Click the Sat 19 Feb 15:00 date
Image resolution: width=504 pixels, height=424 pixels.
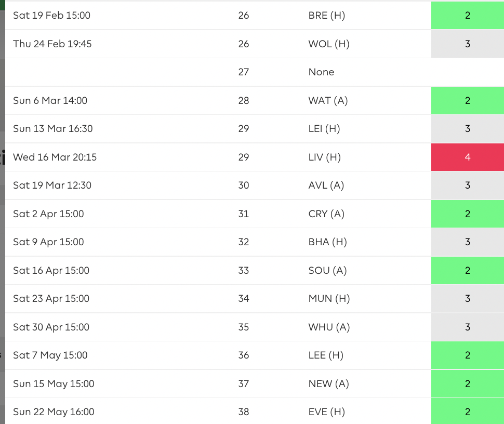(x=51, y=16)
